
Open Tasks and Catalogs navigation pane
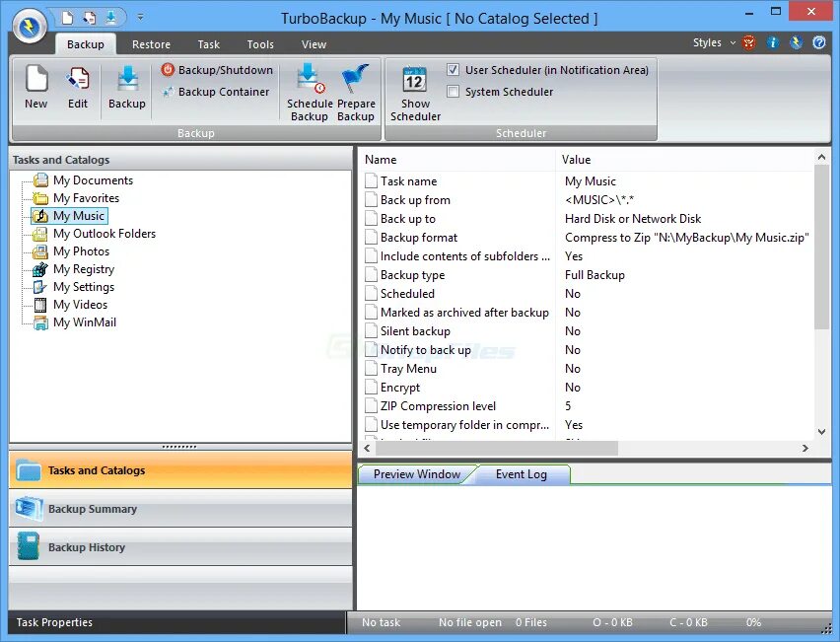(180, 470)
